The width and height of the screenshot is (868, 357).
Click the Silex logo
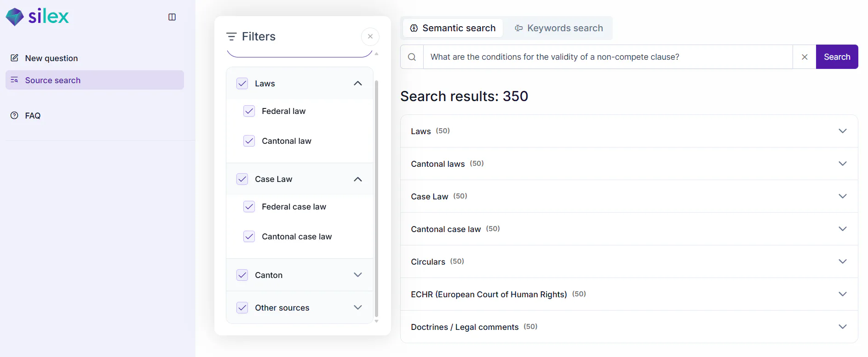tap(37, 17)
